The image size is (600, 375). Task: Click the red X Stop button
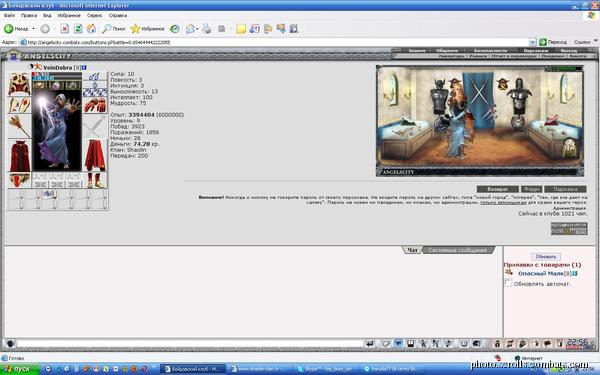[x=65, y=29]
